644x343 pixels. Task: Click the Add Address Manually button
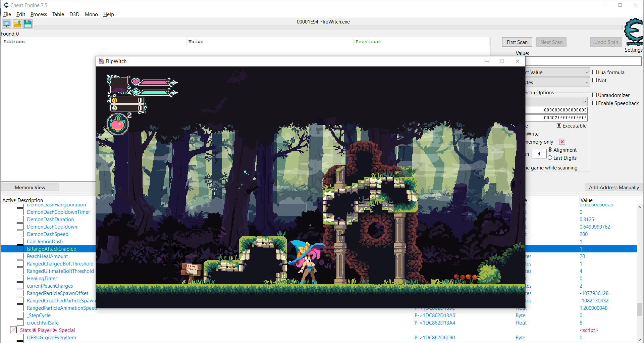click(x=613, y=188)
